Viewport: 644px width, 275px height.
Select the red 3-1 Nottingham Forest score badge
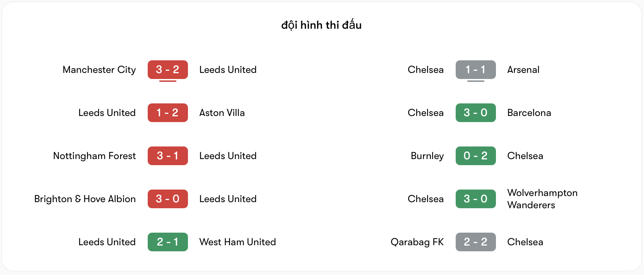[x=167, y=156]
